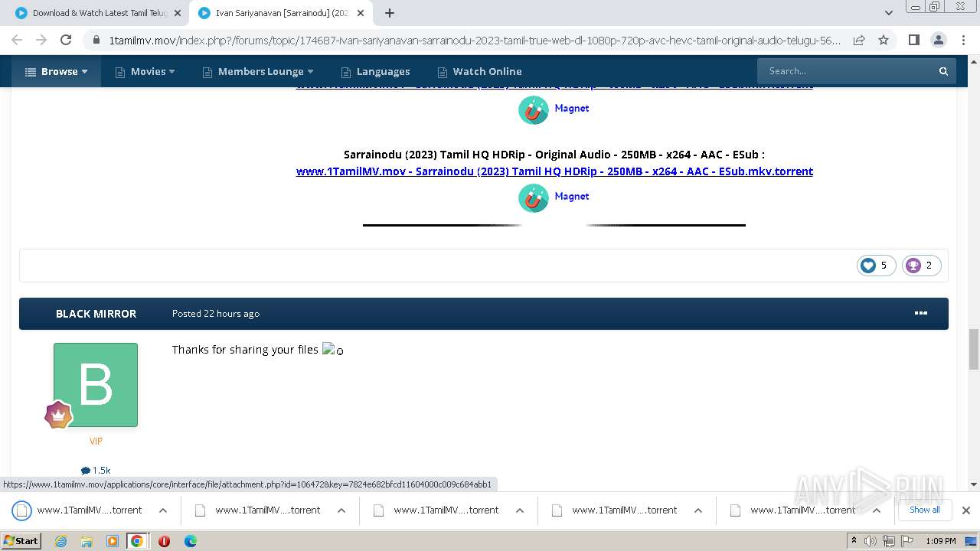
Task: Expand options for the fourth torrent download
Action: [698, 510]
